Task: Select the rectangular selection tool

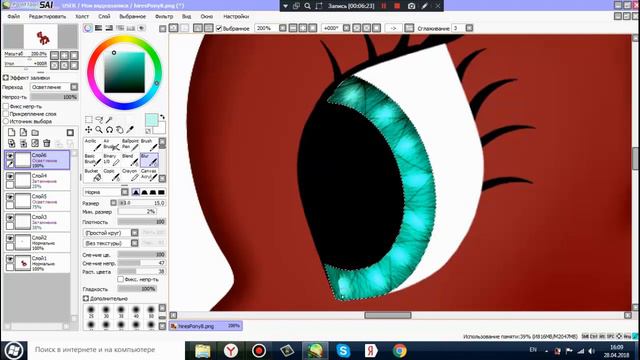Action: 89,120
